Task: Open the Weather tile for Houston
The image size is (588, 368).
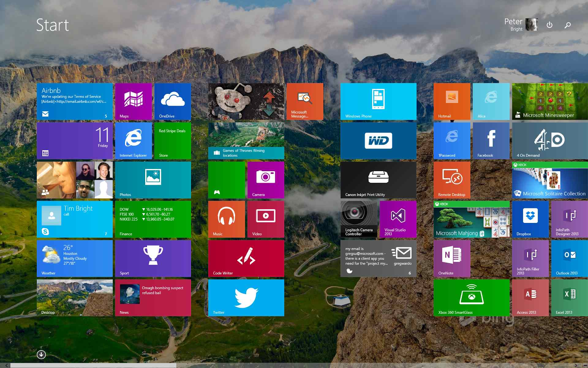Action: (x=75, y=258)
